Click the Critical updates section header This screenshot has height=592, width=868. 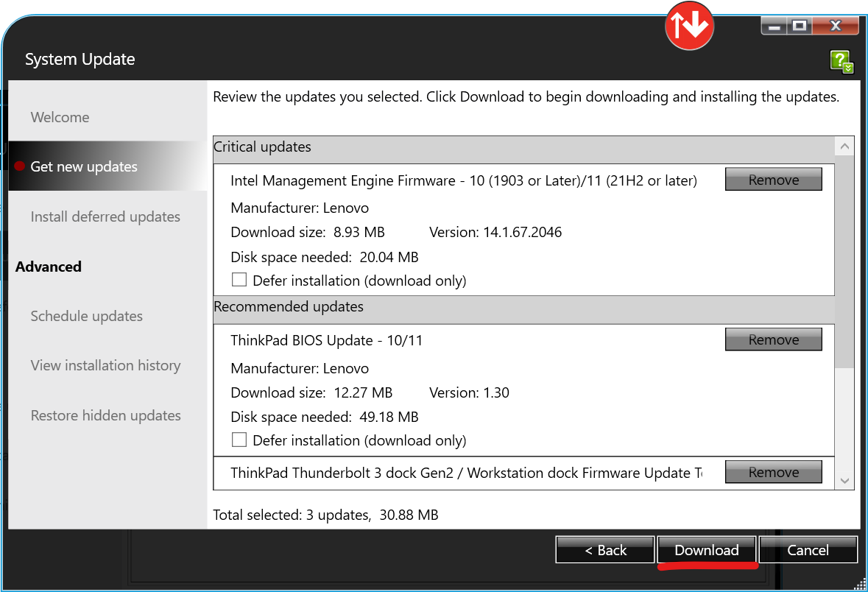[x=523, y=148]
